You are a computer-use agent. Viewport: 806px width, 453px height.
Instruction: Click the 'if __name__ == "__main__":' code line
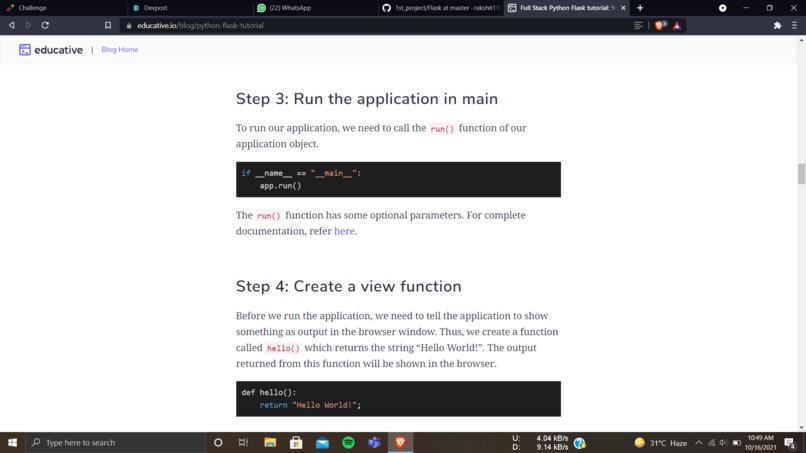[x=301, y=173]
